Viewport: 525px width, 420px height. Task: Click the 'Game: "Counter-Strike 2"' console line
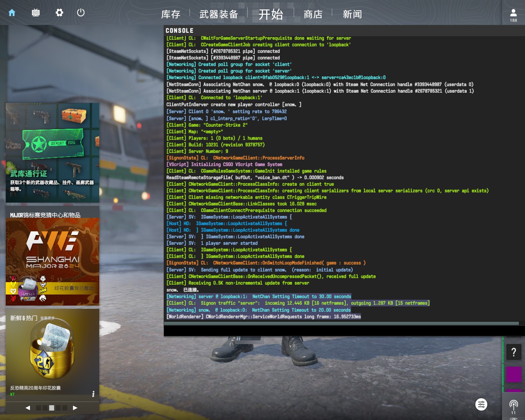point(207,125)
